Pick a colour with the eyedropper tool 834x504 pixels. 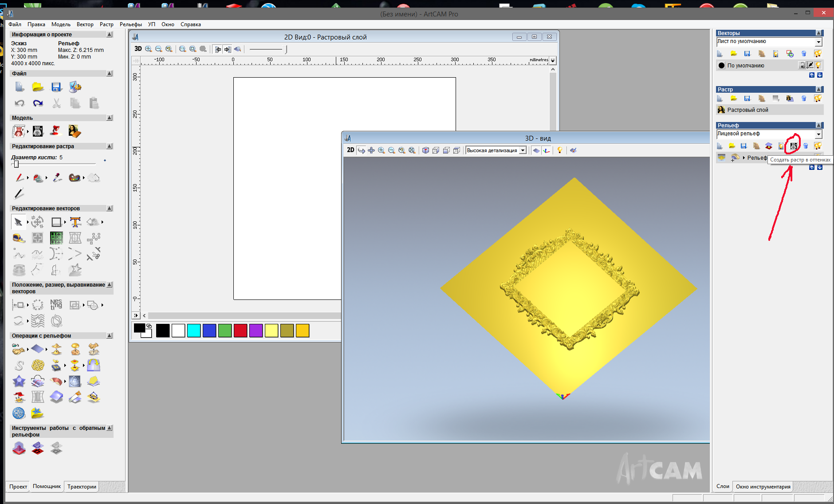click(x=57, y=178)
